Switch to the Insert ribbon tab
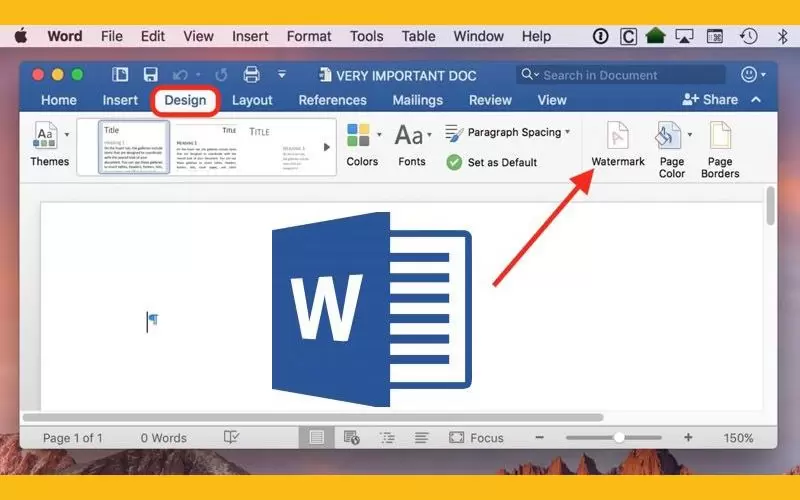 coord(120,100)
